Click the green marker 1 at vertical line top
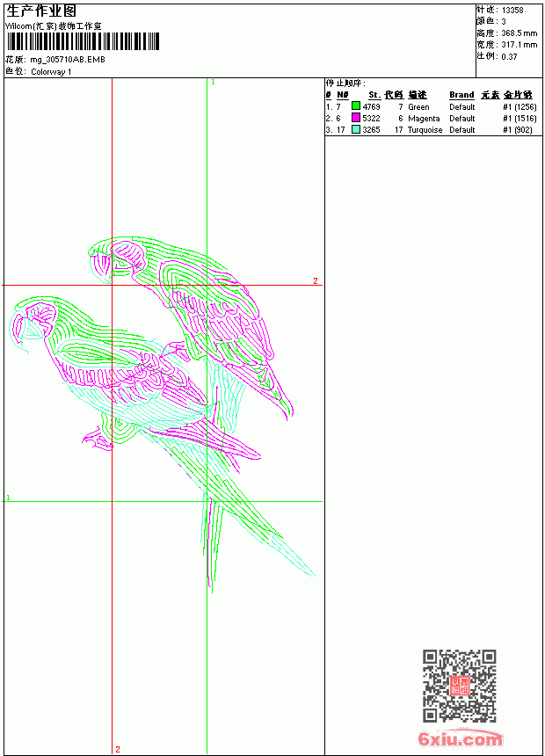This screenshot has height=756, width=545. point(213,83)
